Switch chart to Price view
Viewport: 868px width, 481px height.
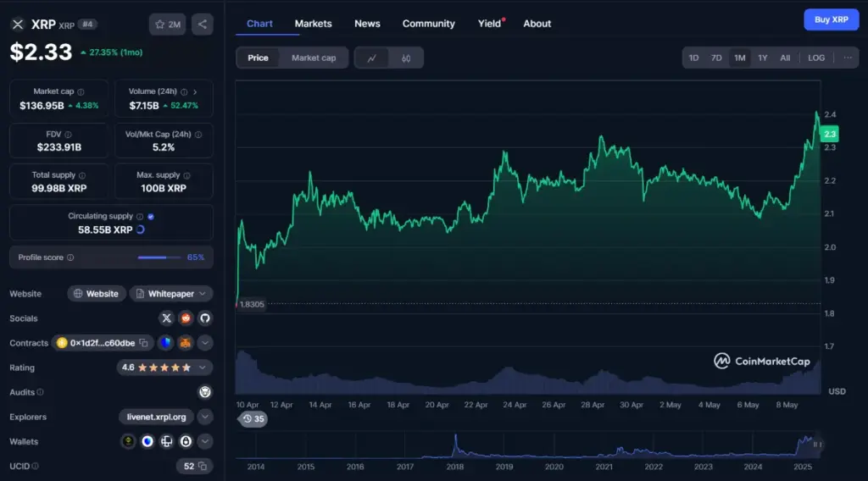258,58
